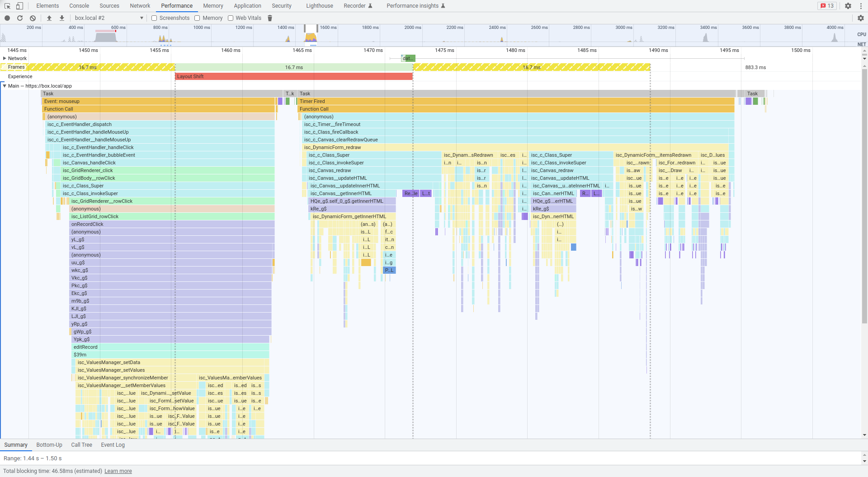
Task: Click the load profile upload icon
Action: [49, 18]
